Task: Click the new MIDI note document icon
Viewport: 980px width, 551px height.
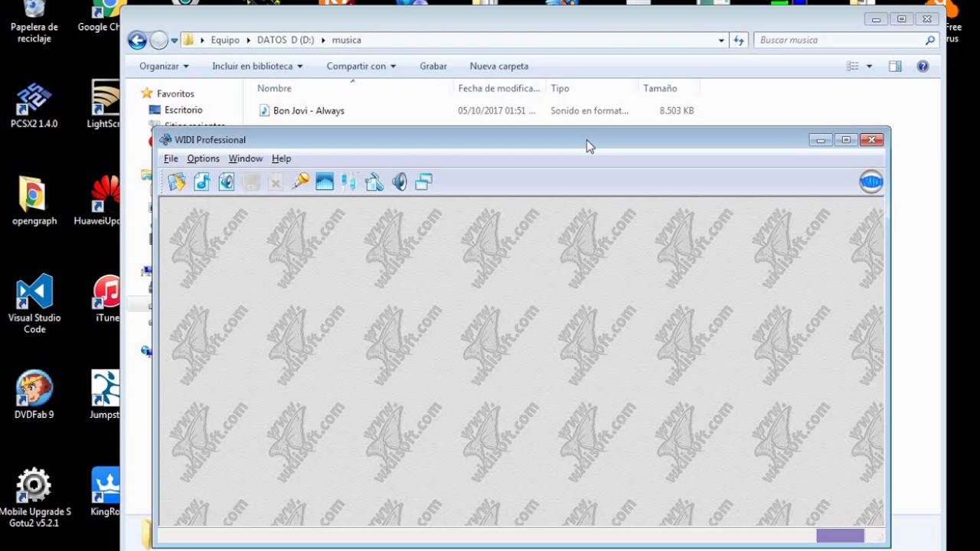Action: coord(202,182)
